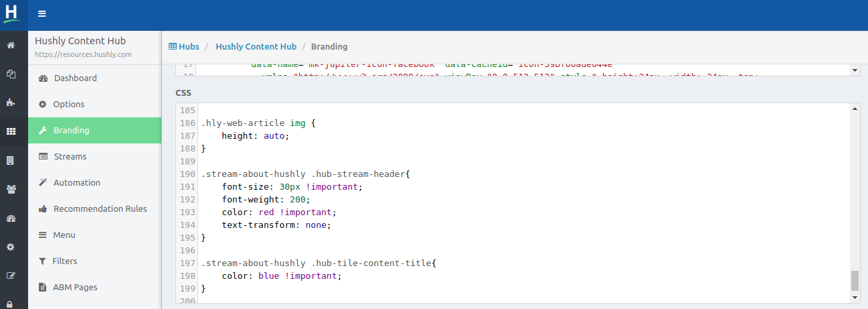Click Hushly Content Hub breadcrumb link
The image size is (868, 309).
256,47
